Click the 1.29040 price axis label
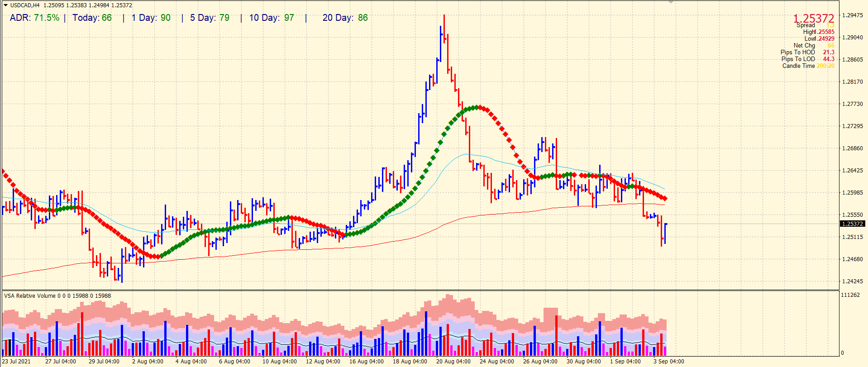The image size is (868, 367). click(852, 38)
